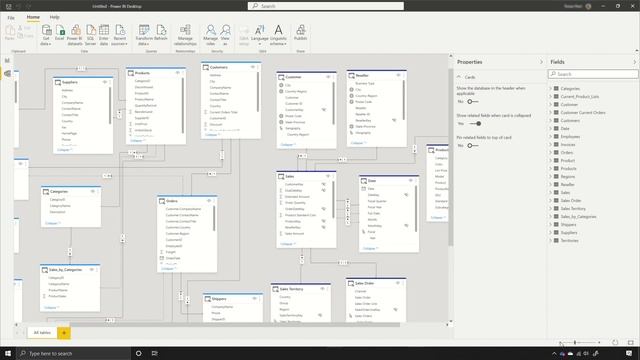The image size is (640, 360).
Task: Toggle Pin related fields to top
Action: 473,146
